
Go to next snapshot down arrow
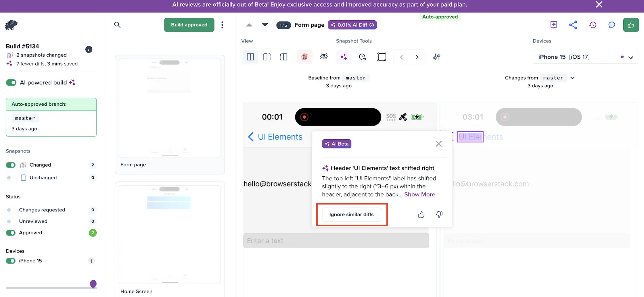click(265, 25)
